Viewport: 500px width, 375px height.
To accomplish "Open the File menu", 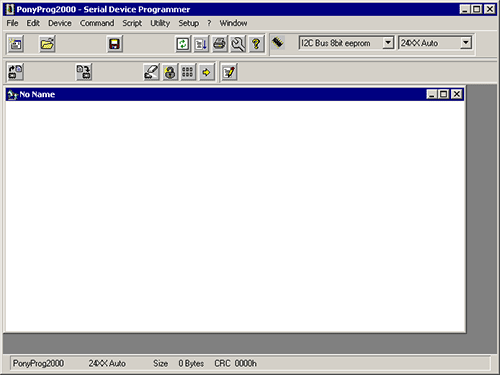I will click(12, 23).
